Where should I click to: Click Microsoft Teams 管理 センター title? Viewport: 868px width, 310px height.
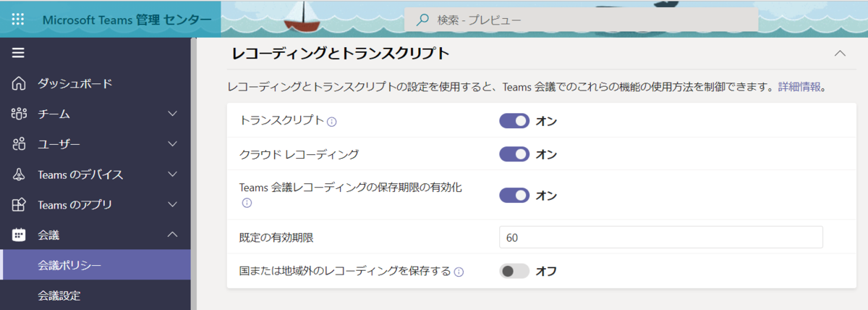click(x=127, y=20)
